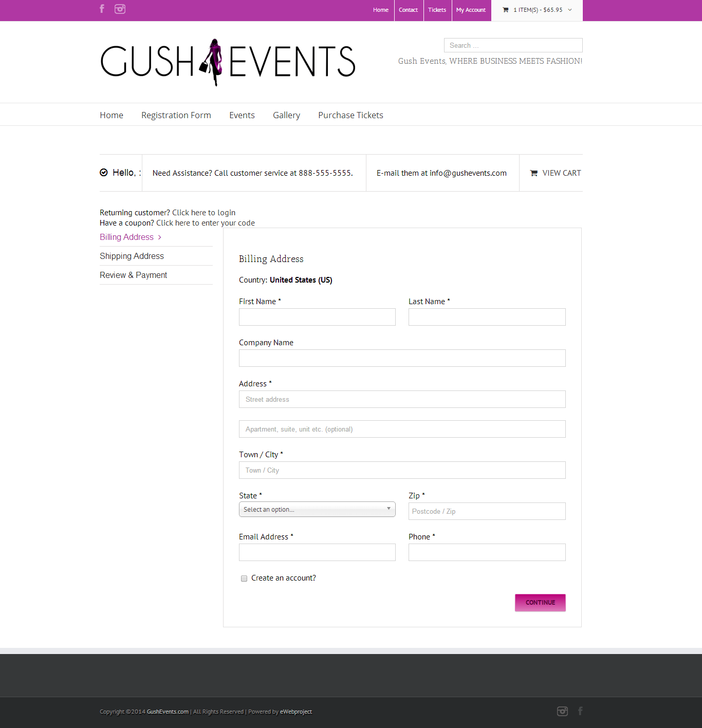The width and height of the screenshot is (702, 728).
Task: Click the coupon code entry link
Action: click(x=205, y=223)
